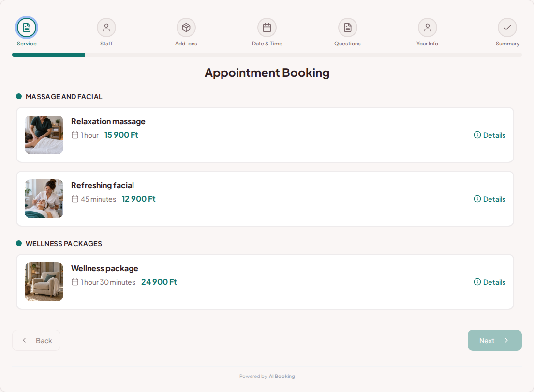This screenshot has width=534, height=392.
Task: Open the AI Booking link in footer
Action: pyautogui.click(x=282, y=377)
